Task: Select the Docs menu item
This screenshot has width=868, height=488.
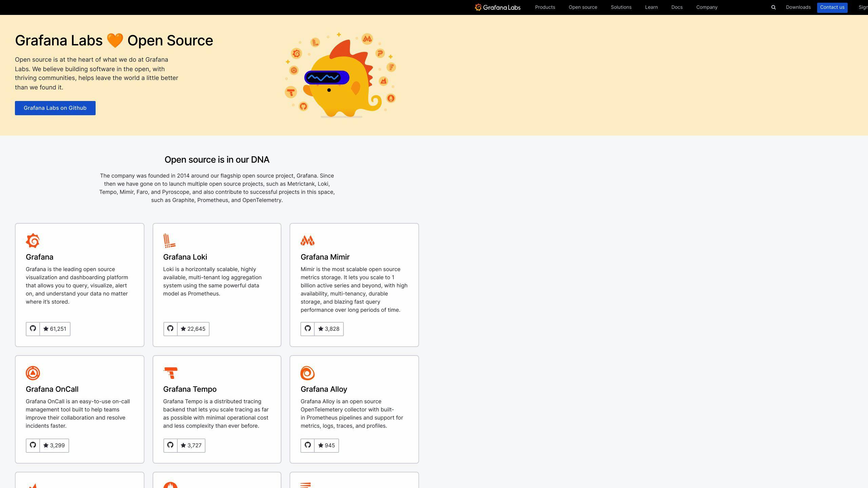Action: click(677, 7)
